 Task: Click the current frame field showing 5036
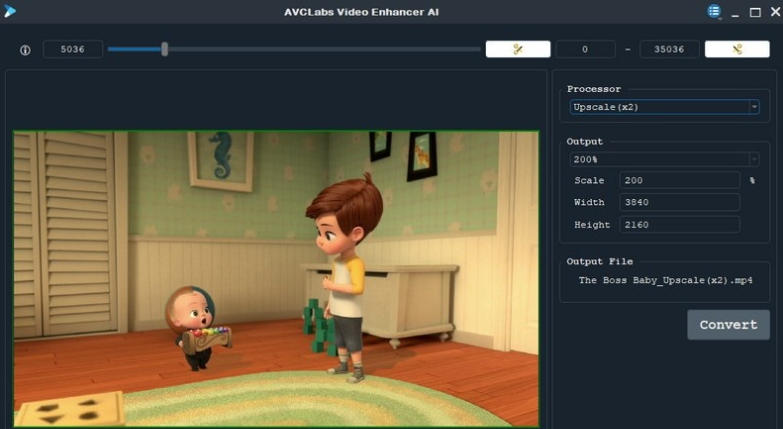(72, 49)
